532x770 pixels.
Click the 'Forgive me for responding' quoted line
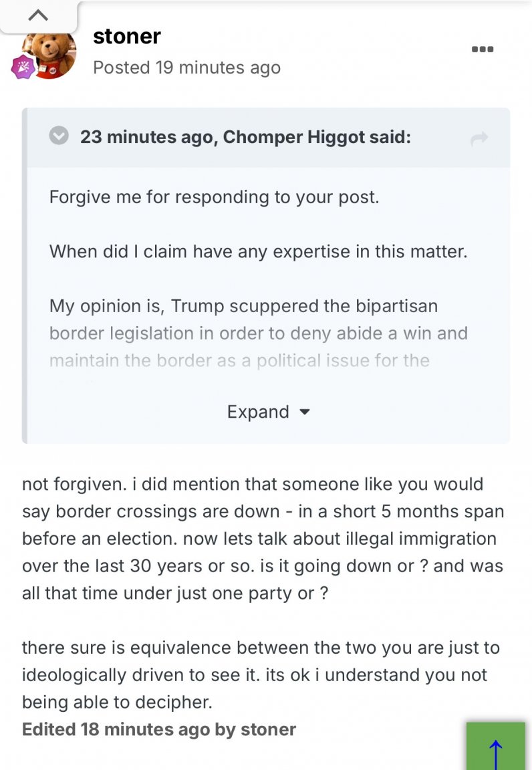214,197
